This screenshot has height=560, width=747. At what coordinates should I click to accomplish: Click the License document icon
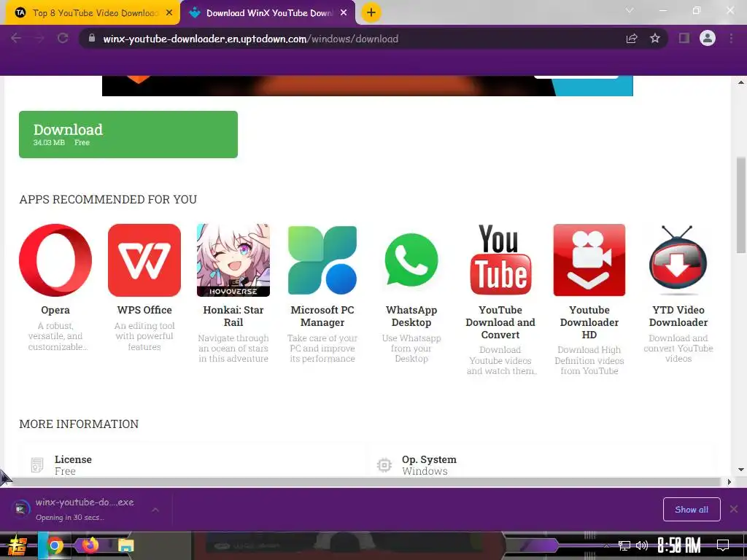[x=37, y=464]
